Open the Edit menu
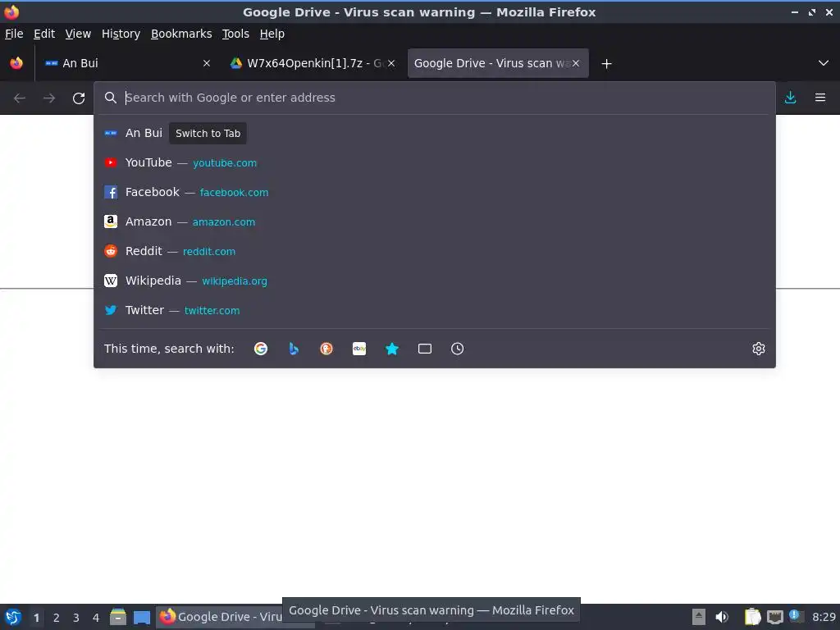 pos(44,34)
